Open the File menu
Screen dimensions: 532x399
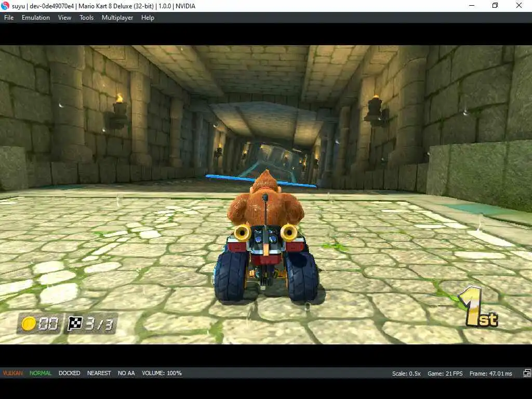point(9,18)
